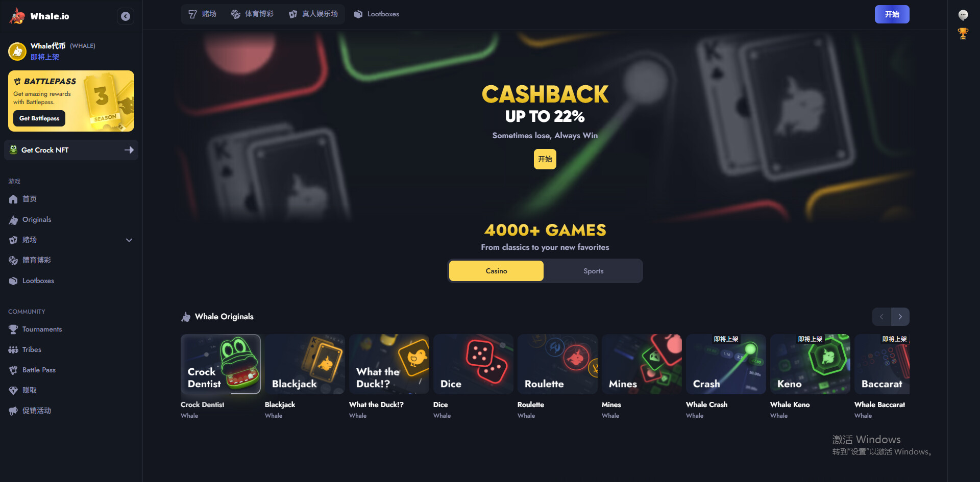Switch to the Casino toggle tab
Screen dimensions: 980x482
click(x=496, y=271)
